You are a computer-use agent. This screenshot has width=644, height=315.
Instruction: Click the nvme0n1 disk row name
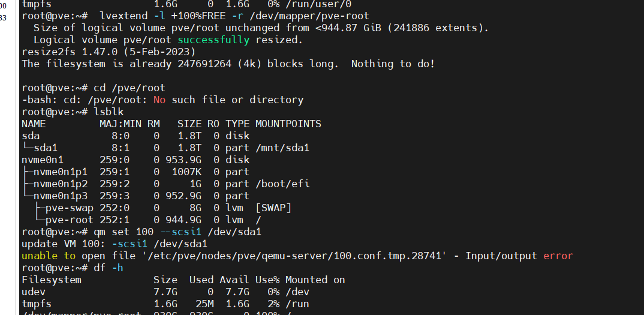click(43, 160)
